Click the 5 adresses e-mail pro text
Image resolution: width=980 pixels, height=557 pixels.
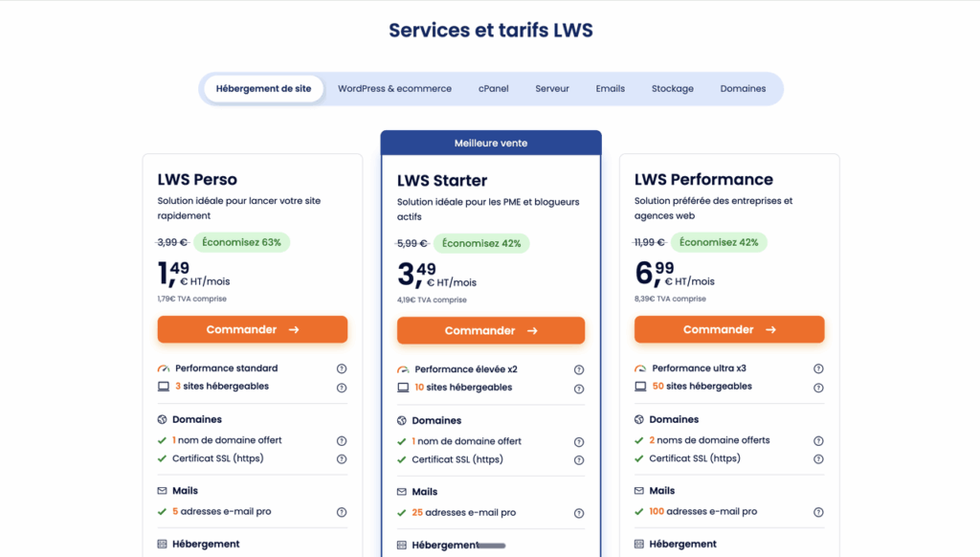tap(222, 511)
